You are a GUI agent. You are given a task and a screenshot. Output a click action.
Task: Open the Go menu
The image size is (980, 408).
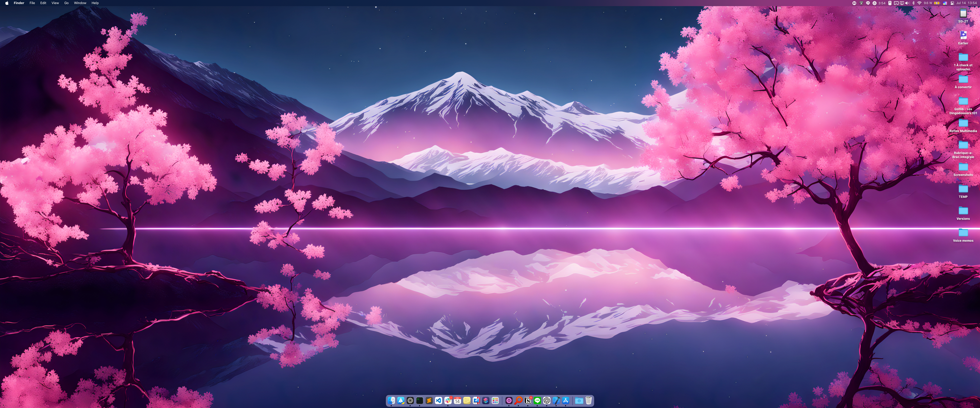pos(66,3)
